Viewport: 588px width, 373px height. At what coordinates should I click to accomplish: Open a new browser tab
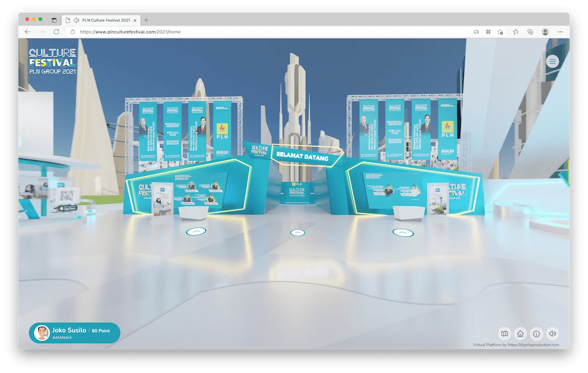click(146, 20)
